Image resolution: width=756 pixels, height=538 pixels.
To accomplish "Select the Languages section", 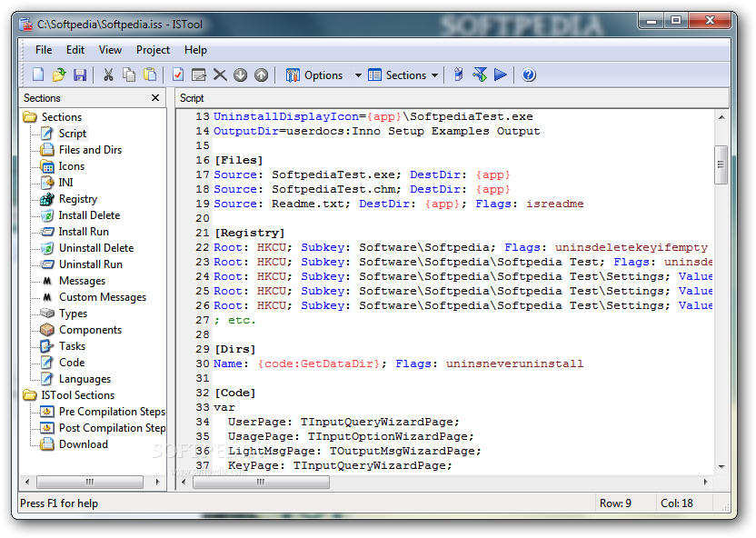I will click(x=85, y=379).
